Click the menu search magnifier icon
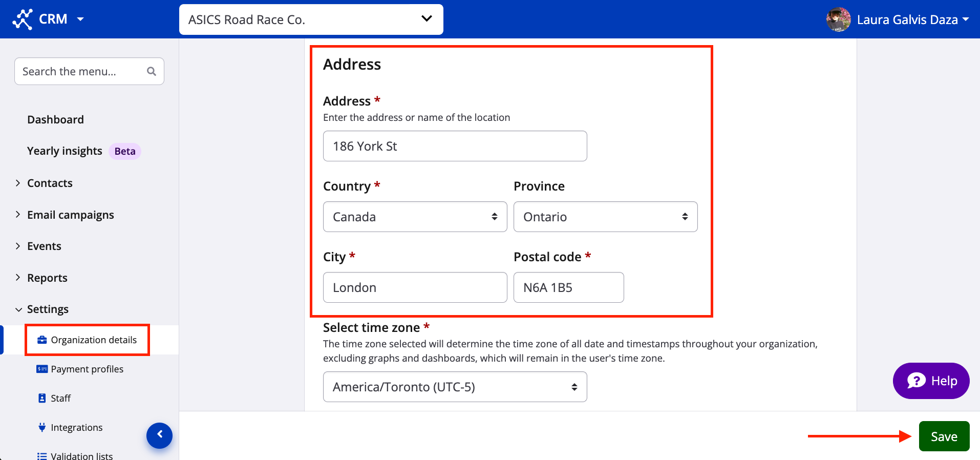Screen dimensions: 980x460 click(x=151, y=71)
